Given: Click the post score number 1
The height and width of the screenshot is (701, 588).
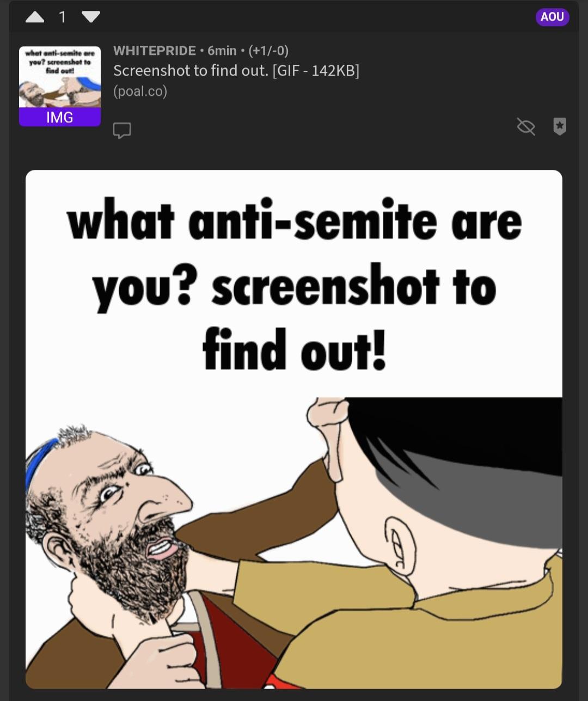Looking at the screenshot, I should 63,17.
